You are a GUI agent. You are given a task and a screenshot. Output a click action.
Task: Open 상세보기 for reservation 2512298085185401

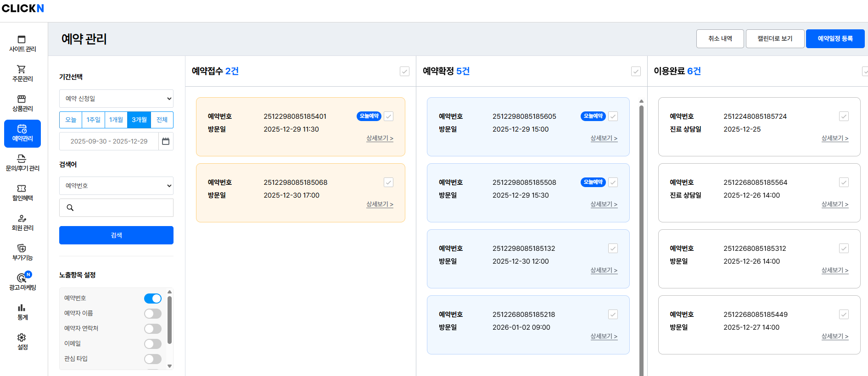coord(380,138)
